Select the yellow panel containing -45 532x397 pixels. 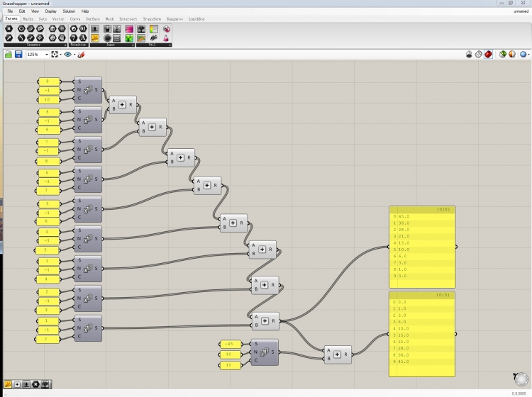pos(231,344)
